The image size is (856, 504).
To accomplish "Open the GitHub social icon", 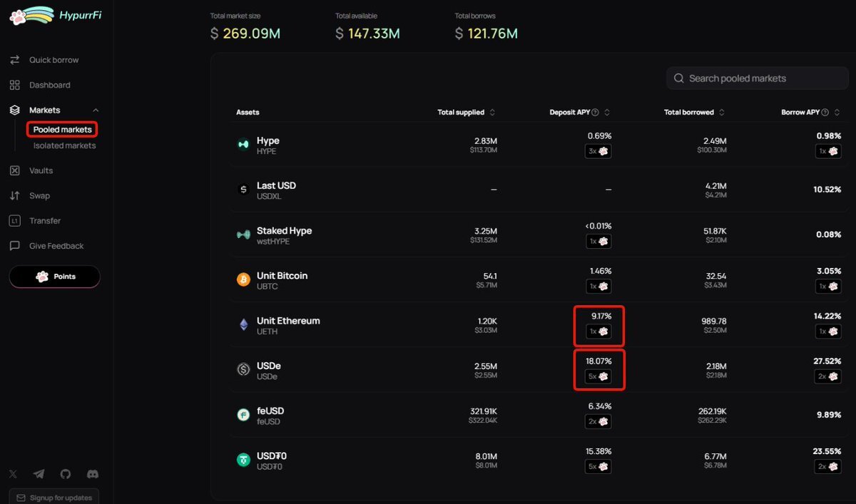I will [x=66, y=474].
